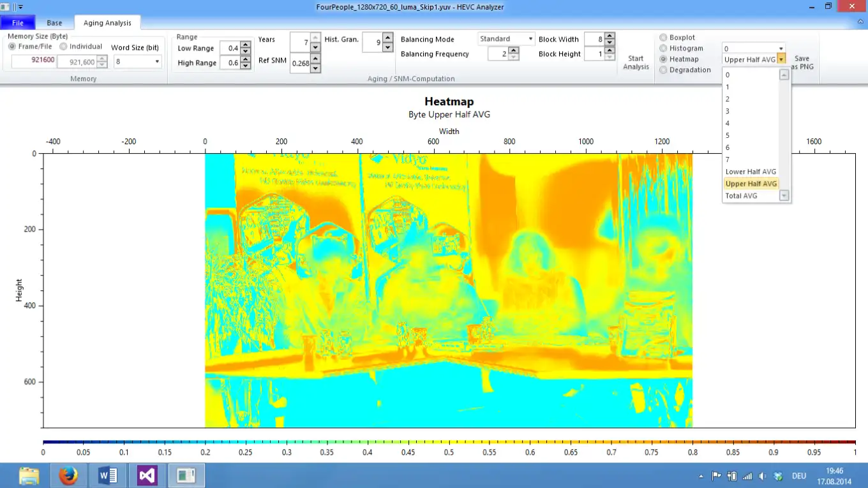Decrease the Hist. Gran. value
The image size is (868, 488).
[x=387, y=48]
